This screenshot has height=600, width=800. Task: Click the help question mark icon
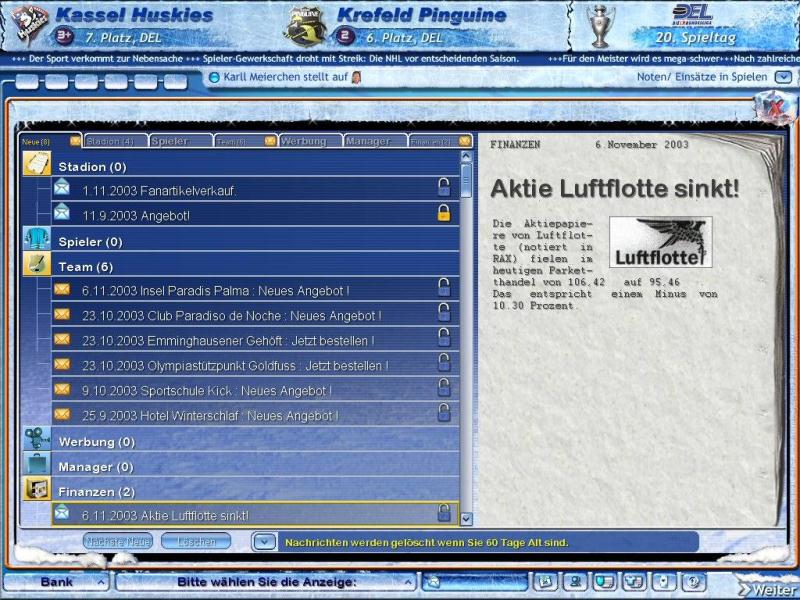click(x=693, y=581)
